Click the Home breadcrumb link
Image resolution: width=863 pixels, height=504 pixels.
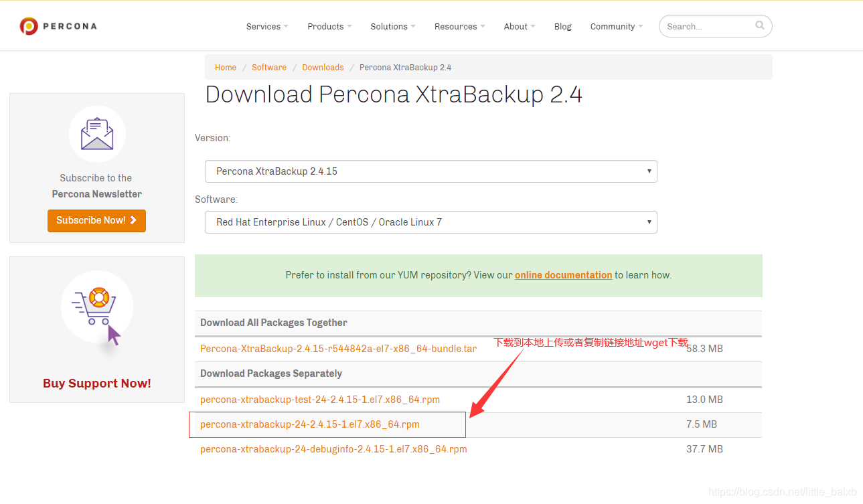point(226,68)
